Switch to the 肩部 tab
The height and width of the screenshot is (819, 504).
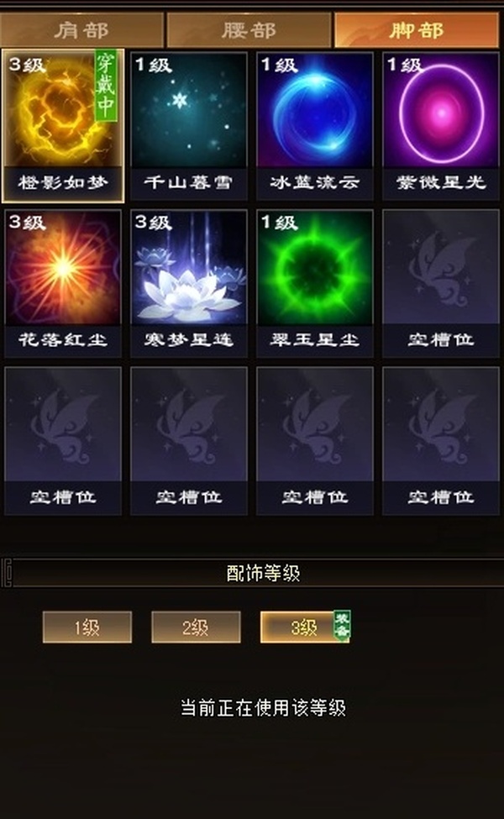coord(81,30)
